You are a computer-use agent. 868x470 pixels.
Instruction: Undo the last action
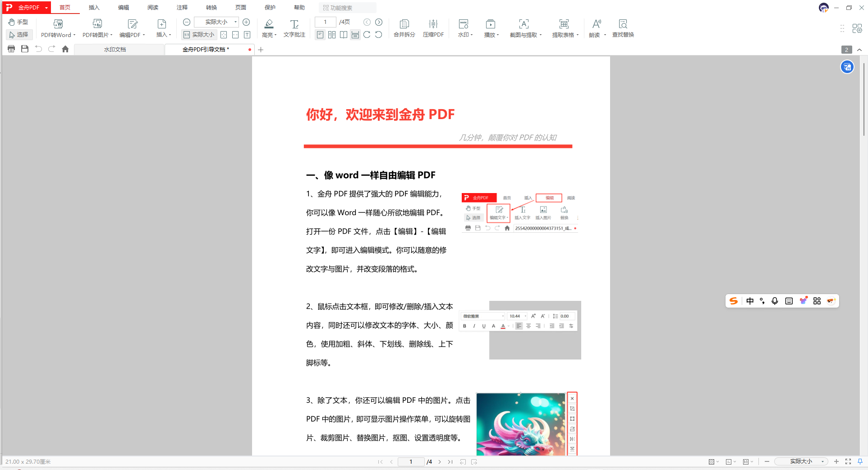(x=38, y=49)
